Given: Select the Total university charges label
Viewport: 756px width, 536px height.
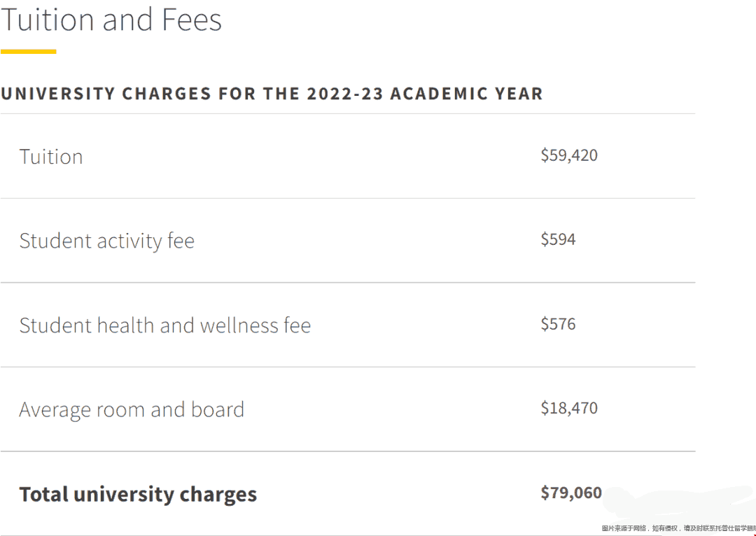Looking at the screenshot, I should (138, 494).
